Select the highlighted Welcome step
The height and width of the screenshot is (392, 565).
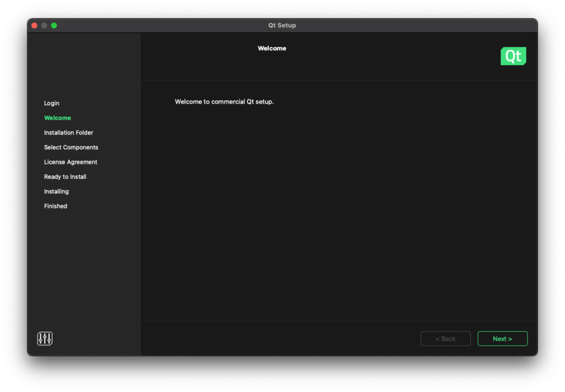(x=57, y=118)
